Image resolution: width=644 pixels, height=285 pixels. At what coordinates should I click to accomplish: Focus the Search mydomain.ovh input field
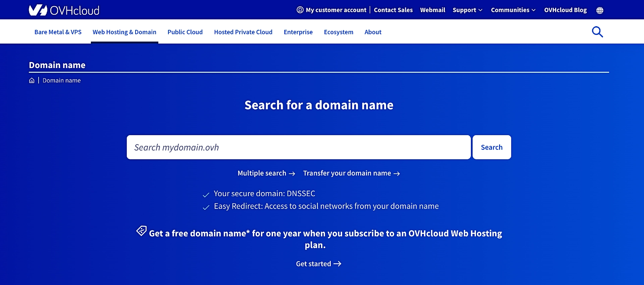299,147
